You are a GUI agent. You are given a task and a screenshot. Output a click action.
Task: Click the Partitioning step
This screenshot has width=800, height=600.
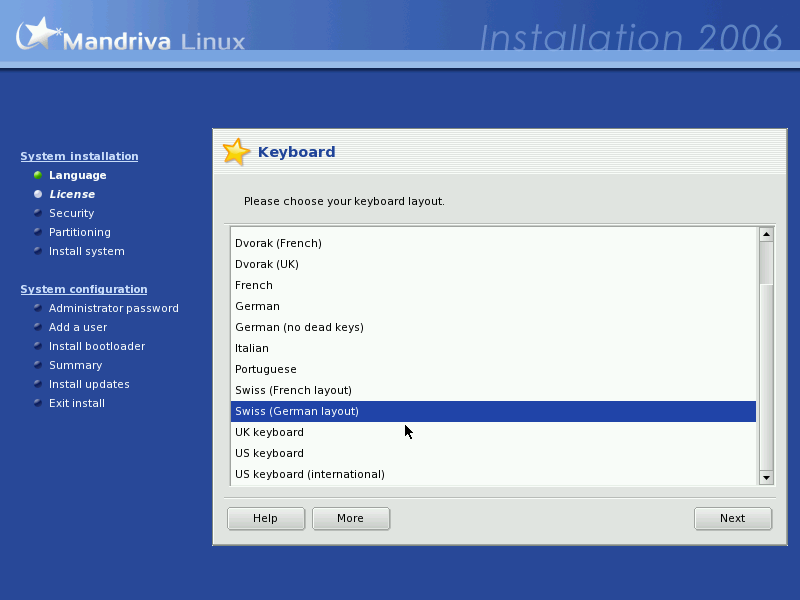(80, 232)
